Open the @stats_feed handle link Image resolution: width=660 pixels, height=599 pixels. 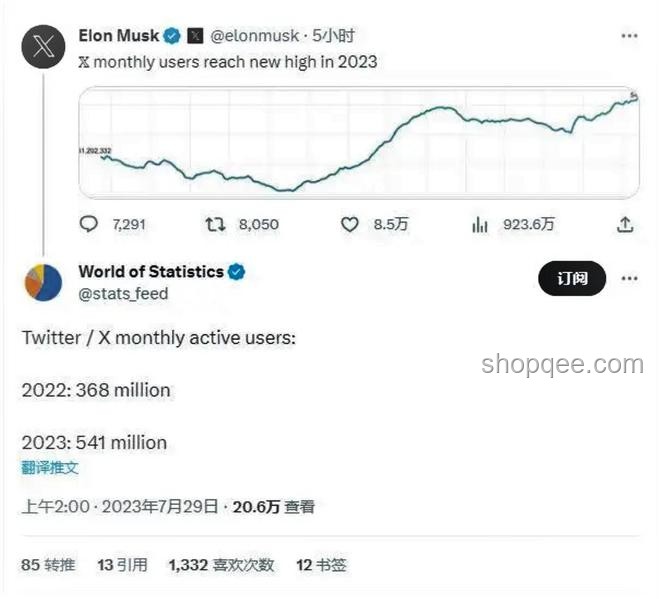pyautogui.click(x=123, y=293)
